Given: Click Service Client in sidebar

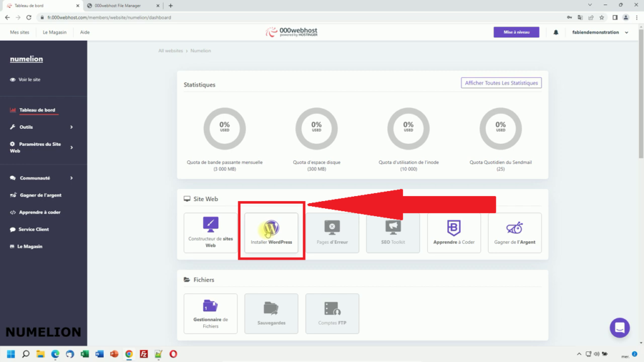Looking at the screenshot, I should click(x=29, y=229).
